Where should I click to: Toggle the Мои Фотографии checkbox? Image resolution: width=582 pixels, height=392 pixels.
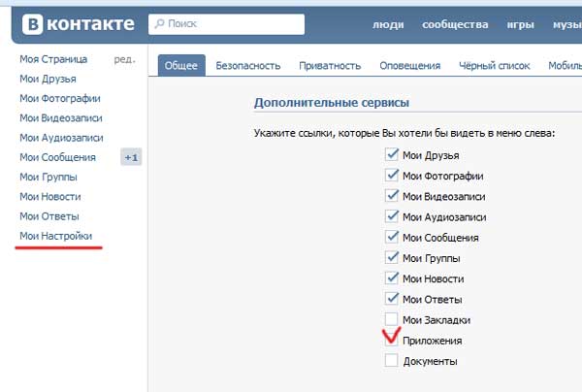[392, 176]
